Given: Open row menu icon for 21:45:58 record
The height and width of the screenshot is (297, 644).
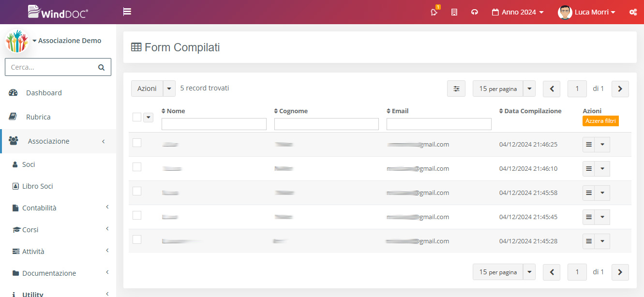Looking at the screenshot, I should [x=589, y=193].
